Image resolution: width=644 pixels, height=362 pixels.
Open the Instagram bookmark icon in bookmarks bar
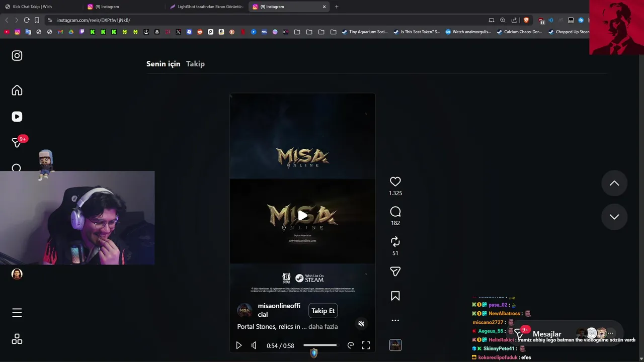point(17,32)
